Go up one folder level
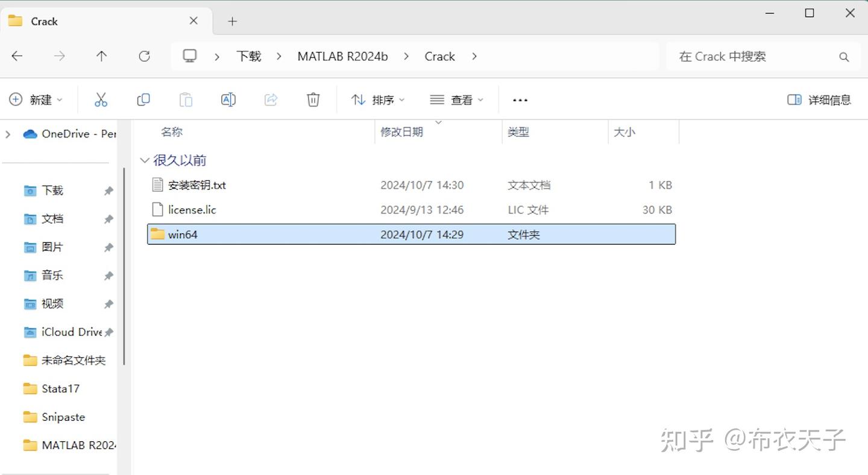The image size is (868, 475). click(x=101, y=56)
